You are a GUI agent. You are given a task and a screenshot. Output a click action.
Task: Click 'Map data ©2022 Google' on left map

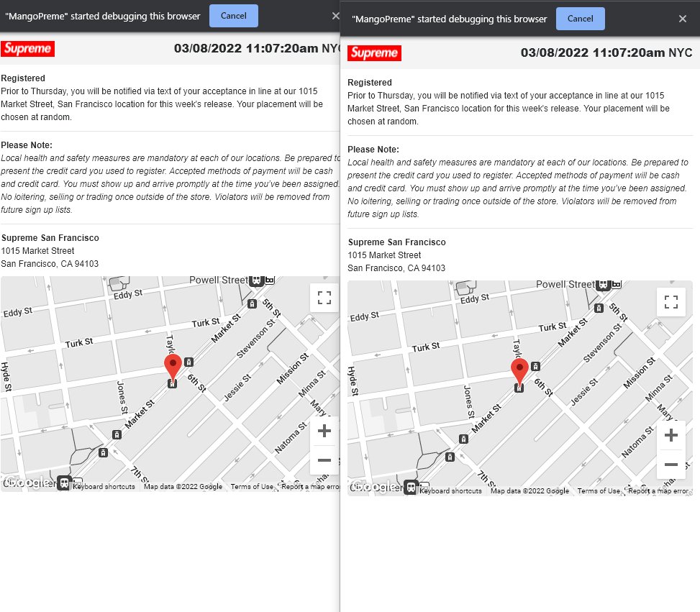(183, 487)
